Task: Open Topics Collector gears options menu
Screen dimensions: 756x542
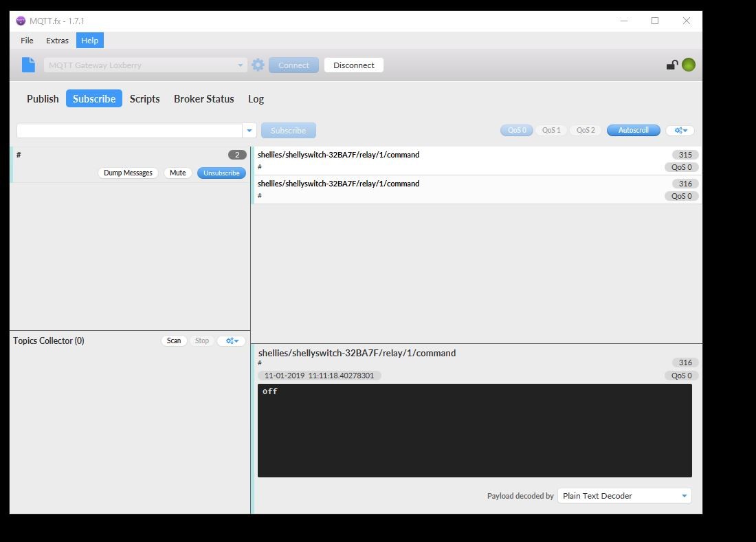Action: (232, 340)
